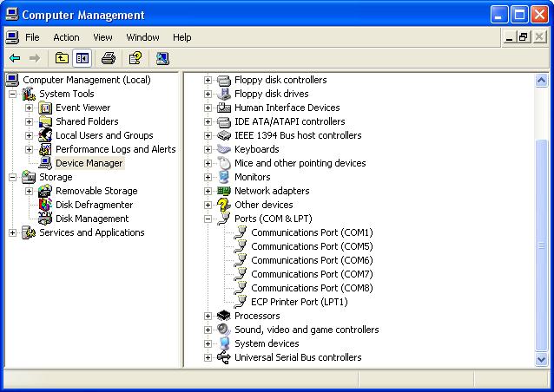
Task: Click the Processors chip icon
Action: point(224,316)
